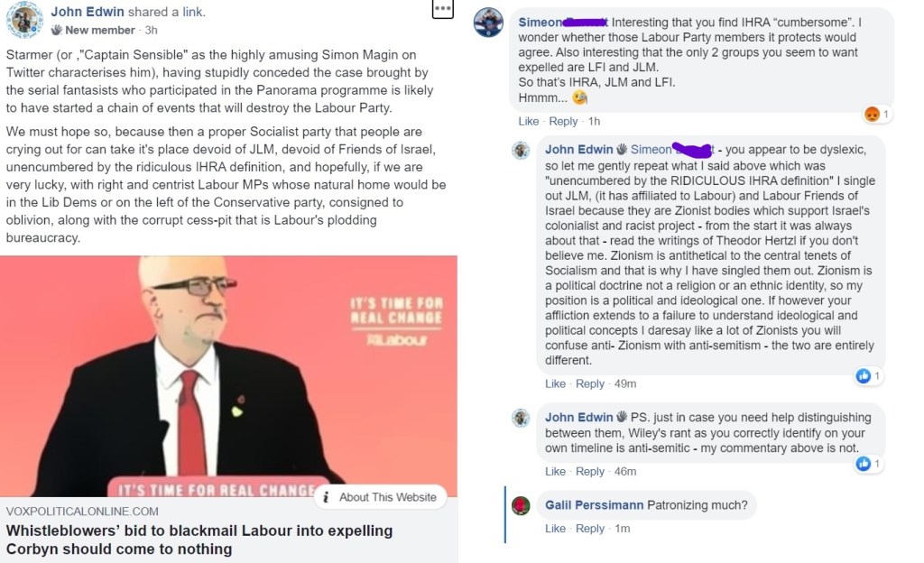
Task: Click the tagged Simeon mention in the reply
Action: pyautogui.click(x=671, y=150)
